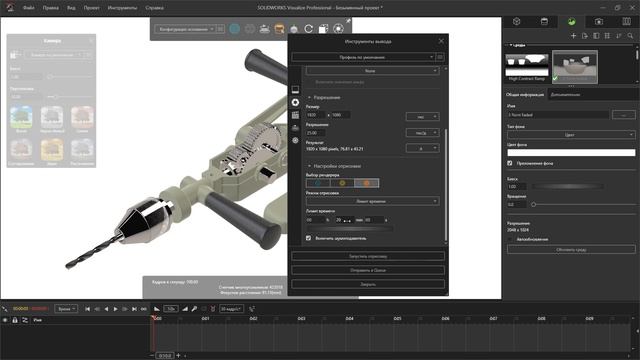Viewport: 640px width, 360px height.
Task: Open the None dropdown in output dialog
Action: point(372,71)
